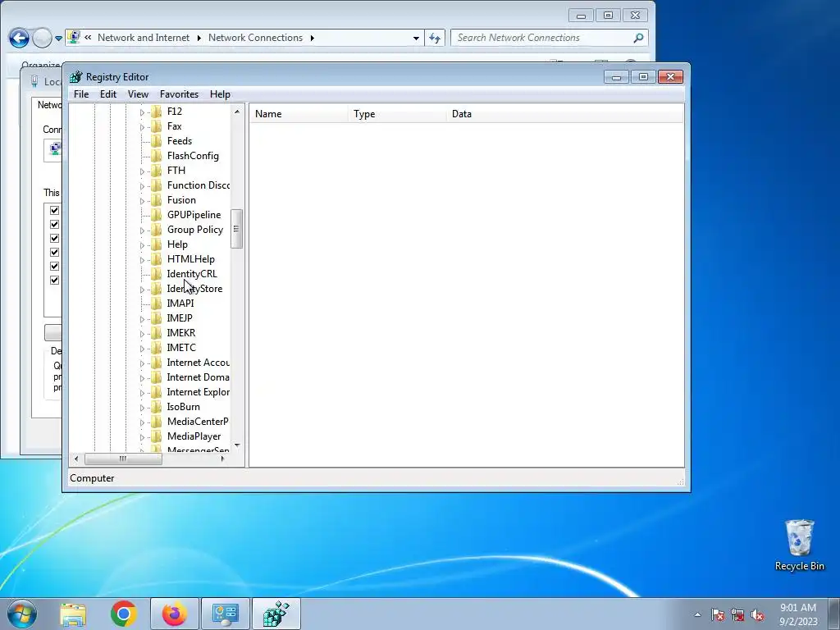
Task: Expand the HTMLHelp registry key
Action: 142,260
